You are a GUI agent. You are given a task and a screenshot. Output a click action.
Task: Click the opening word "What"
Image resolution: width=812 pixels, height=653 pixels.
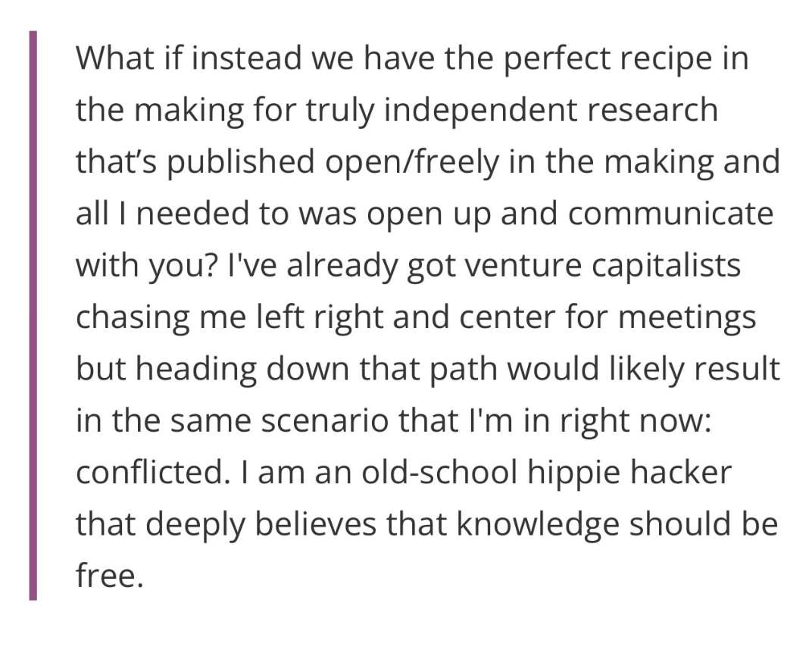pyautogui.click(x=112, y=58)
